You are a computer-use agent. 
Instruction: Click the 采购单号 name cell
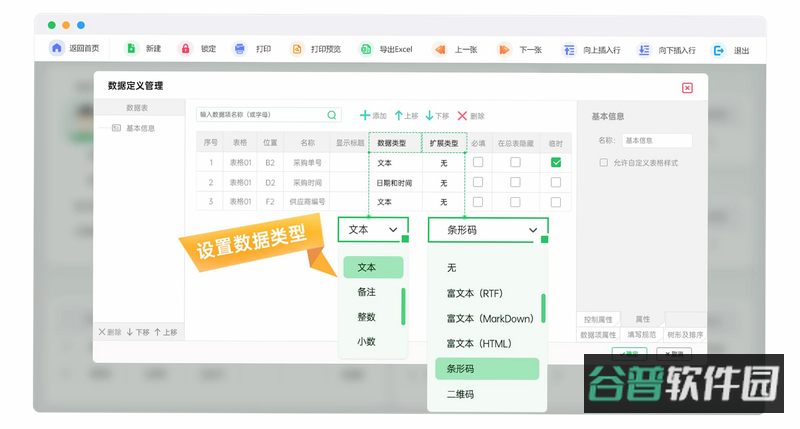pos(307,163)
